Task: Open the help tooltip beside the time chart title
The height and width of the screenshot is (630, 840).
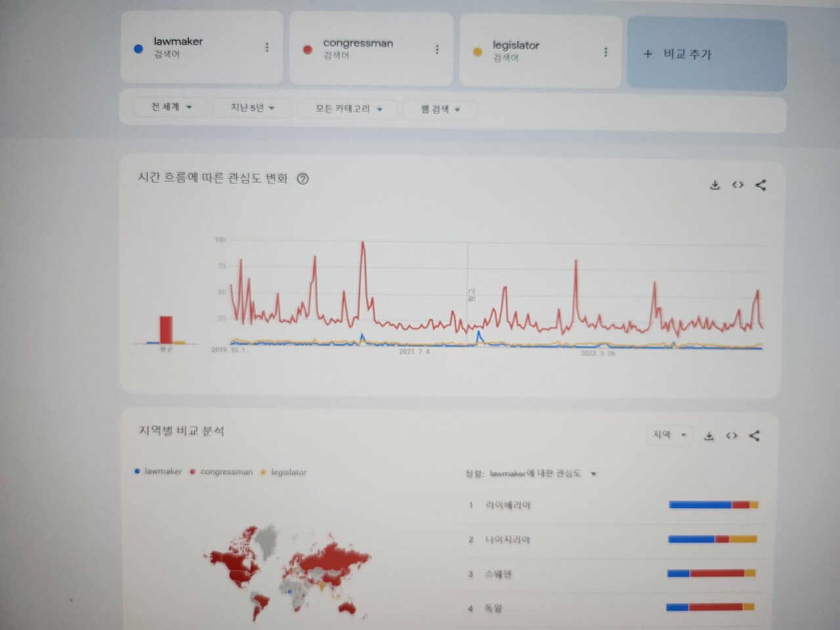Action: 303,178
